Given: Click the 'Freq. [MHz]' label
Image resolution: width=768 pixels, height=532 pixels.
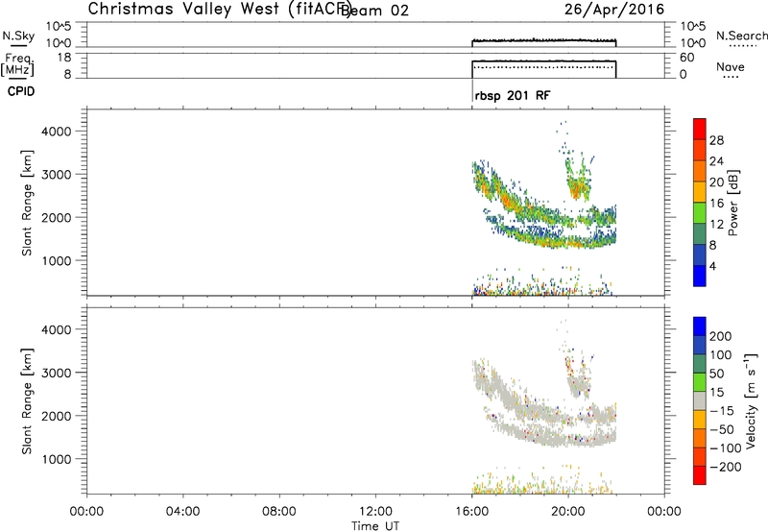Looking at the screenshot, I should 19,65.
